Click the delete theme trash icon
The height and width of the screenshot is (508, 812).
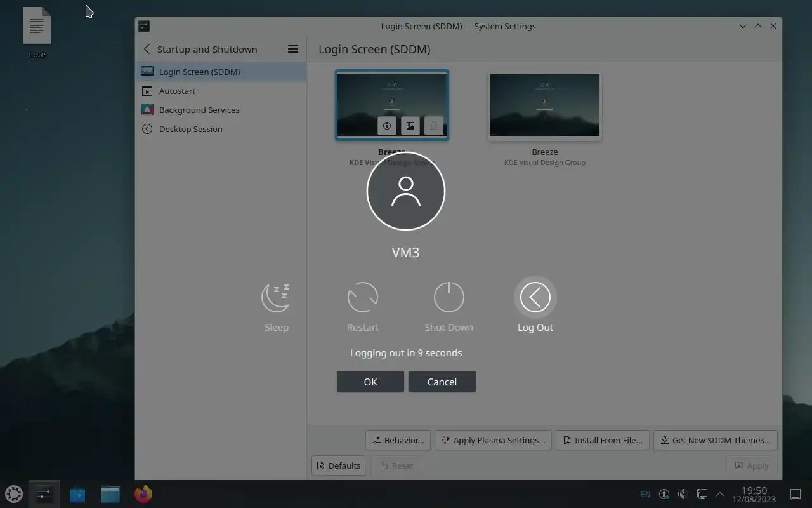(434, 126)
